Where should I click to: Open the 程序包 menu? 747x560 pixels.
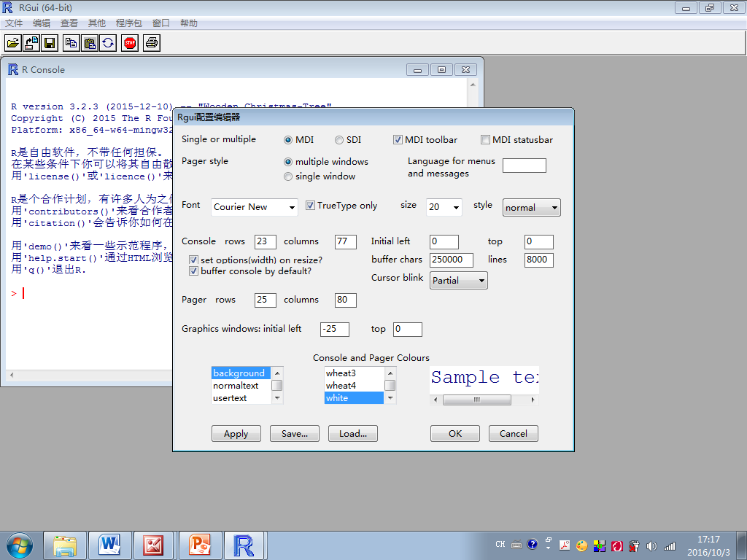click(x=128, y=23)
